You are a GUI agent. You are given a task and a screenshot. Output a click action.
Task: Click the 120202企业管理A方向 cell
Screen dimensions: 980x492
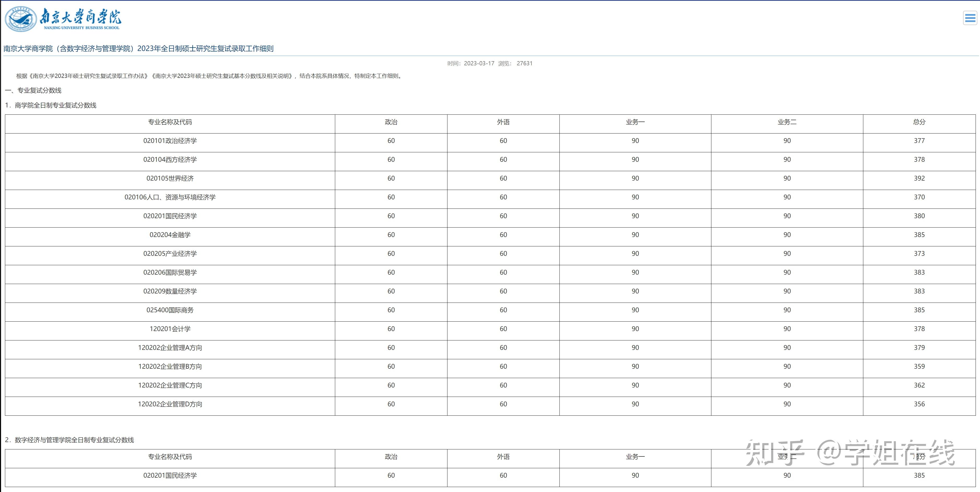click(170, 348)
